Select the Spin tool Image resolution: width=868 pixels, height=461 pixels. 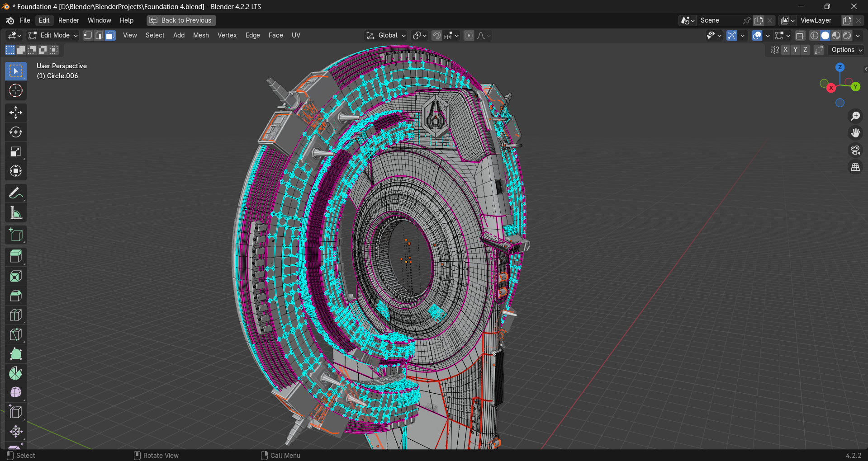16,373
